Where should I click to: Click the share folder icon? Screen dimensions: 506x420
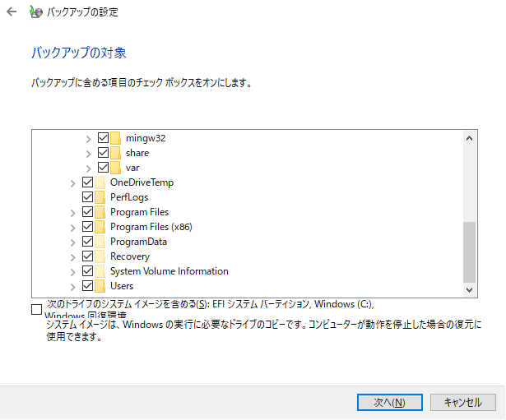[x=115, y=153]
